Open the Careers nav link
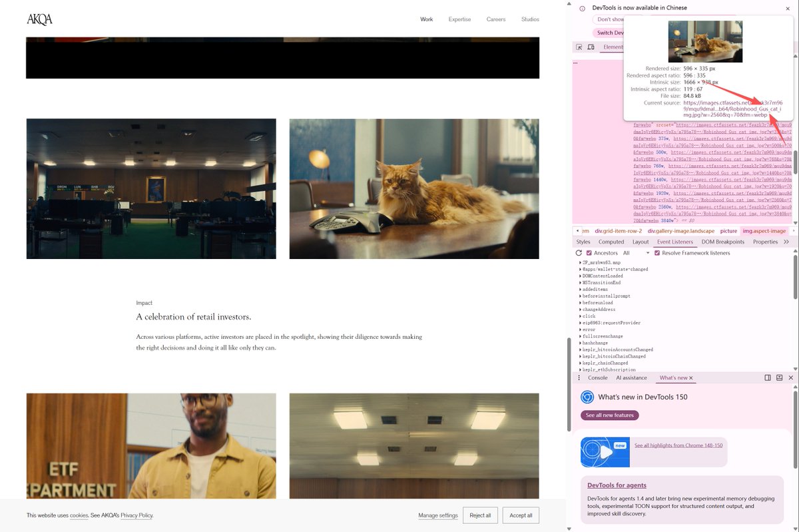Screen dimensions: 799x532 pos(496,19)
